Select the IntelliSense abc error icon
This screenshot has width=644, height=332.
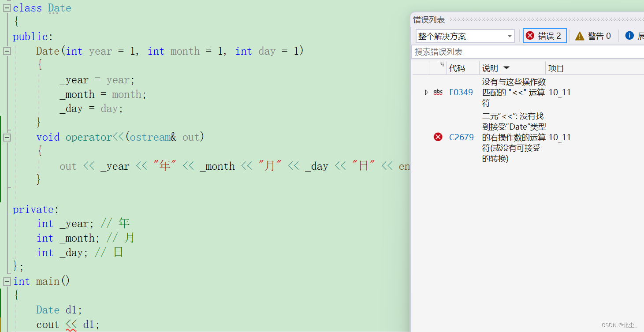pyautogui.click(x=438, y=92)
